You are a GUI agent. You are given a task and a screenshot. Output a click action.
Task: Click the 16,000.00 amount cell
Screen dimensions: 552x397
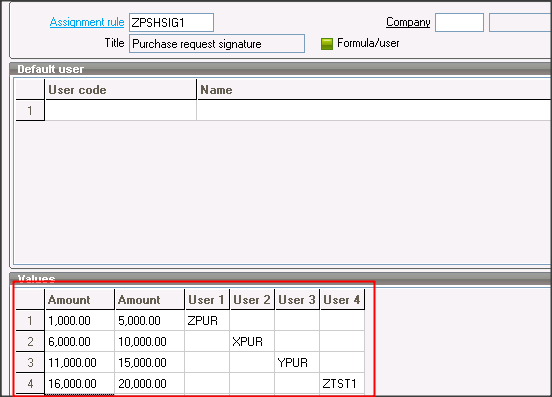pos(80,383)
